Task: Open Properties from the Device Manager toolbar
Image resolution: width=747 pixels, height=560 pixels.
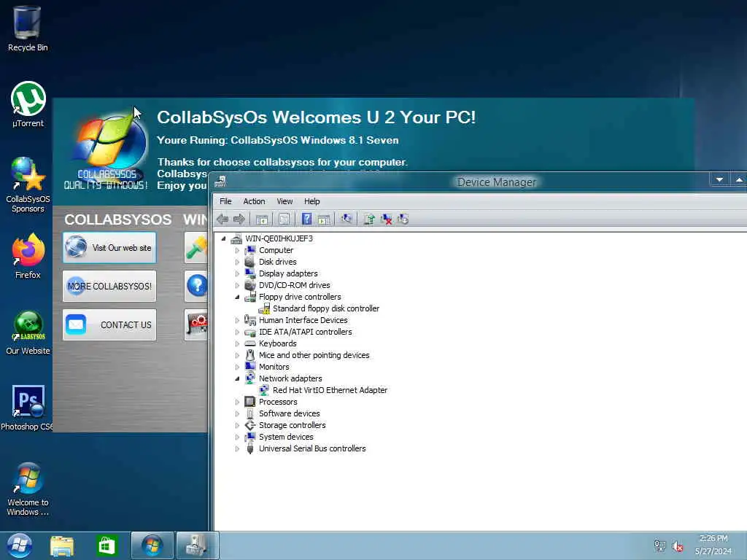Action: pyautogui.click(x=284, y=219)
